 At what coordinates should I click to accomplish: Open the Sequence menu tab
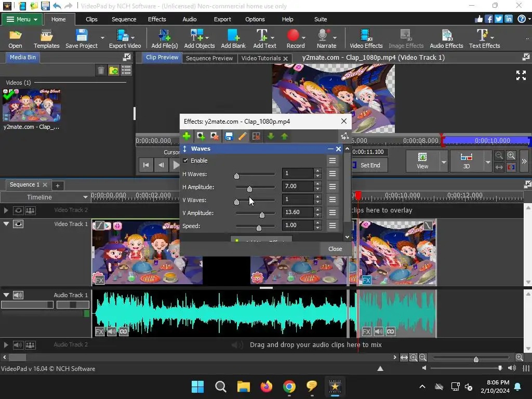pos(124,19)
